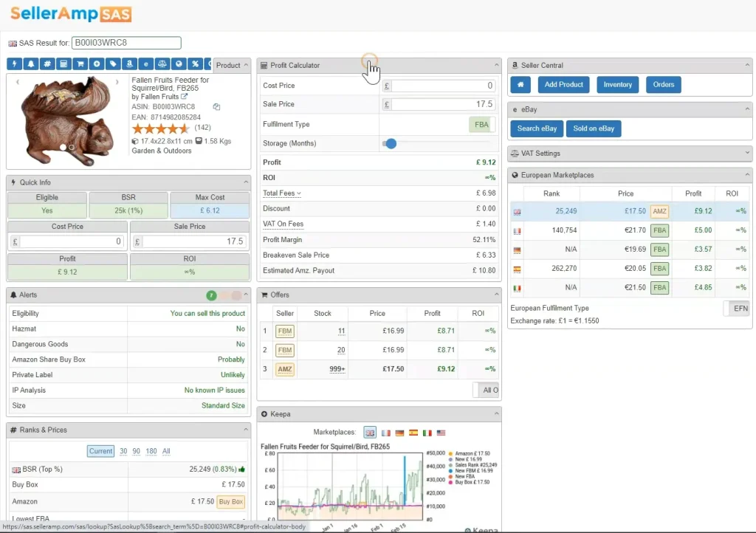
Task: Select the Spain flag in Keepa marketplaces
Action: (413, 433)
